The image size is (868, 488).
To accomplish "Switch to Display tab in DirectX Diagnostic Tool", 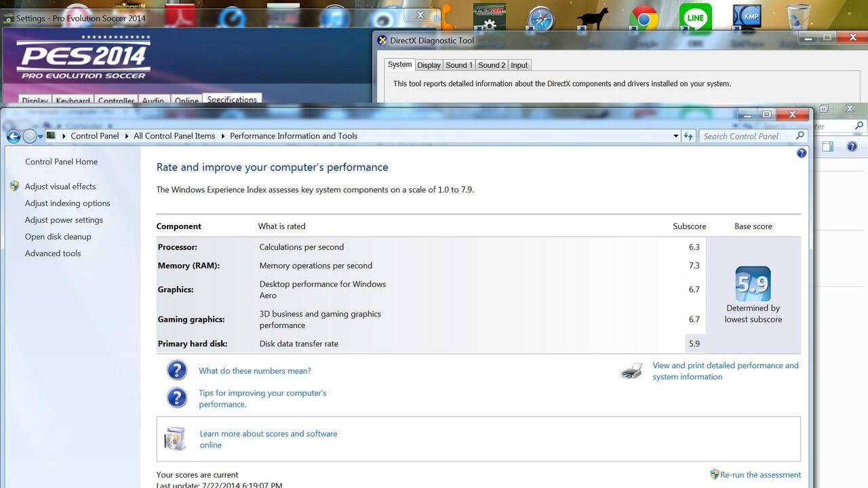I will (x=429, y=65).
